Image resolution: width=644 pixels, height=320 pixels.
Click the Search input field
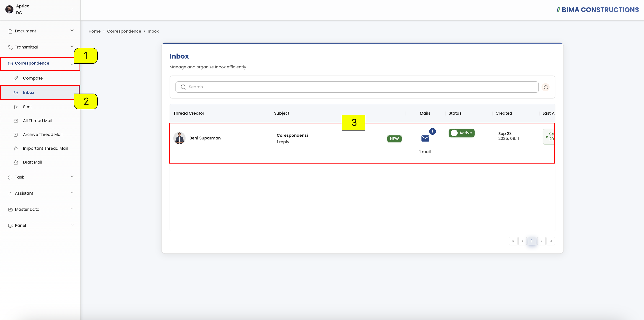(357, 87)
